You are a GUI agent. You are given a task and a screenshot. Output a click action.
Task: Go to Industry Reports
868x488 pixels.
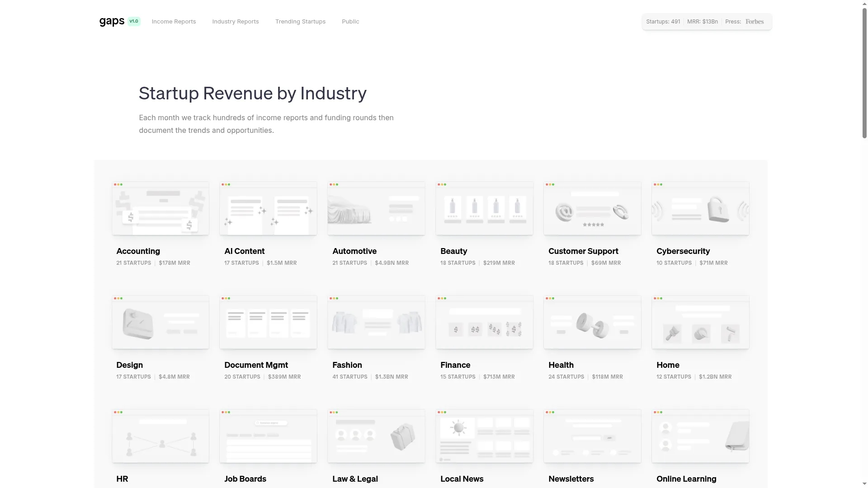[x=236, y=22]
